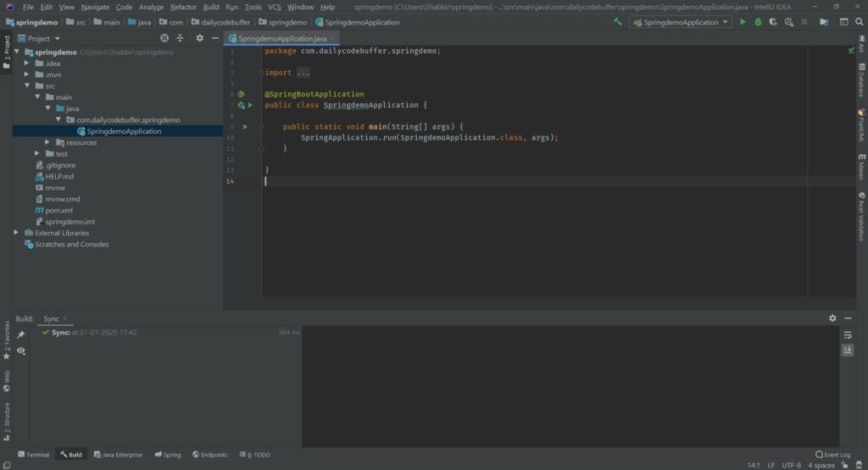Open Build panel settings gear
The image size is (868, 470).
(x=832, y=318)
